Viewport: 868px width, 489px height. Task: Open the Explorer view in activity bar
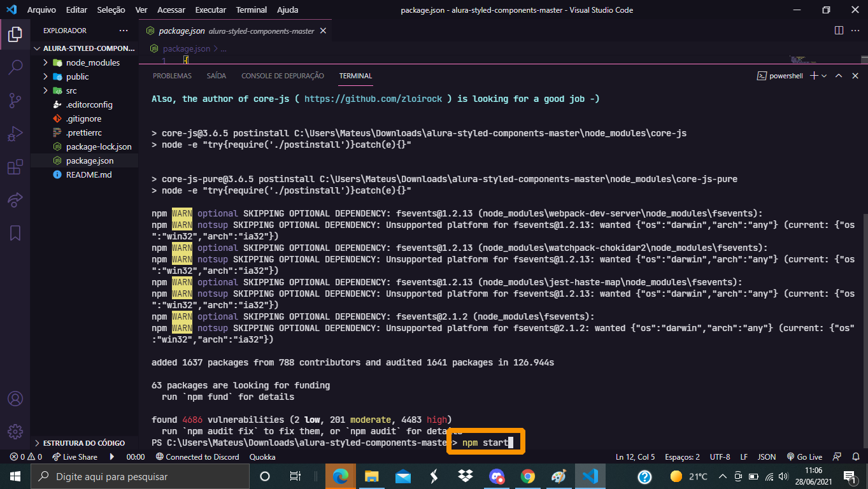coord(15,34)
